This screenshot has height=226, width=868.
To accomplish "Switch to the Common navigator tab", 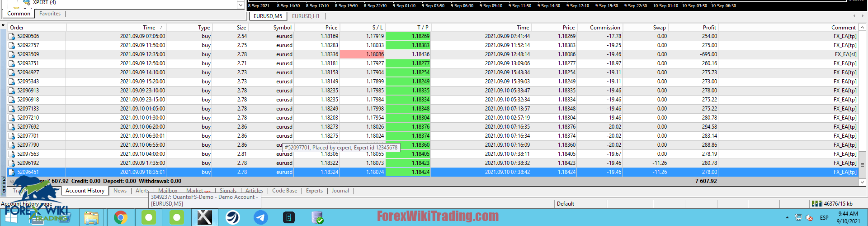I will click(19, 14).
